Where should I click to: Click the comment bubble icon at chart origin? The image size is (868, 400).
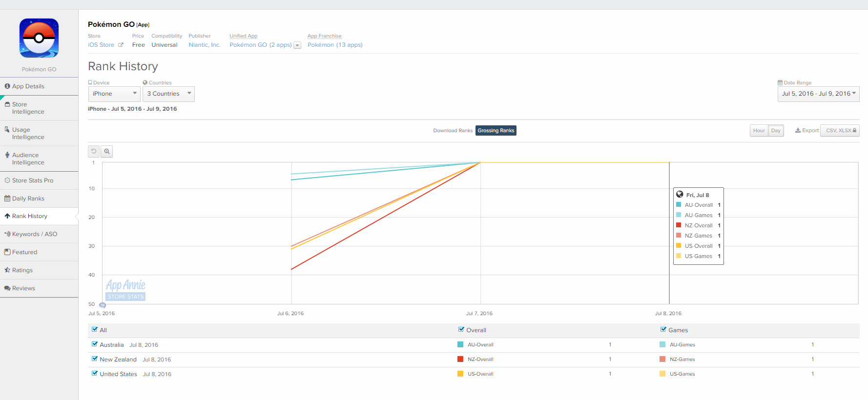pos(103,305)
